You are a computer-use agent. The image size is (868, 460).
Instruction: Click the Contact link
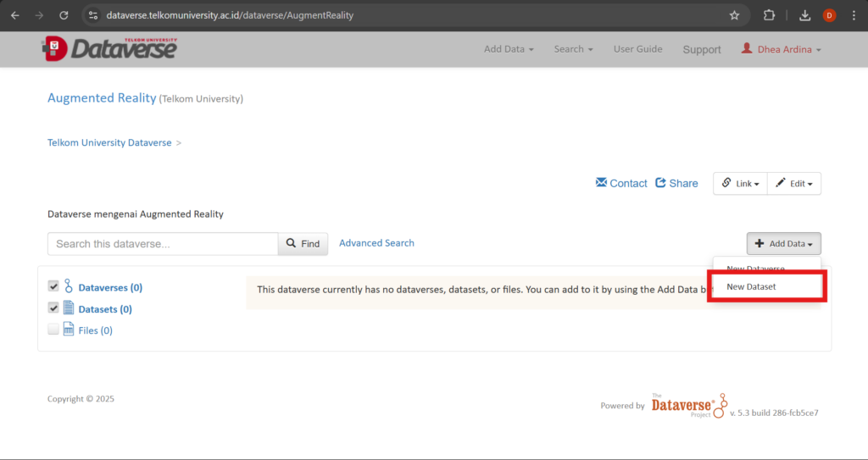coord(621,183)
